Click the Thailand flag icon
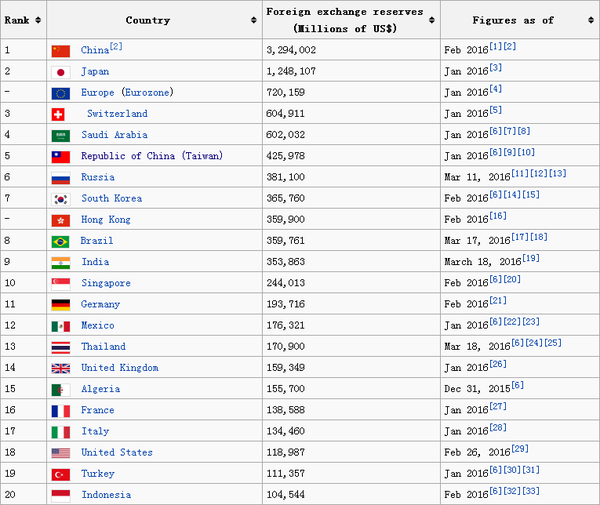600x505 pixels. (x=61, y=347)
